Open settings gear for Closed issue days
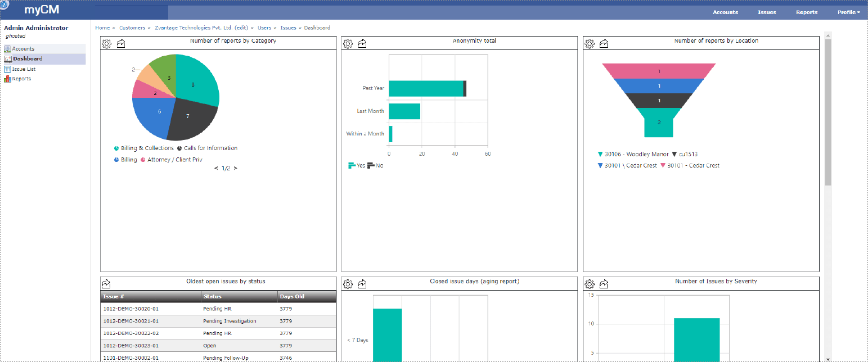 coord(348,284)
